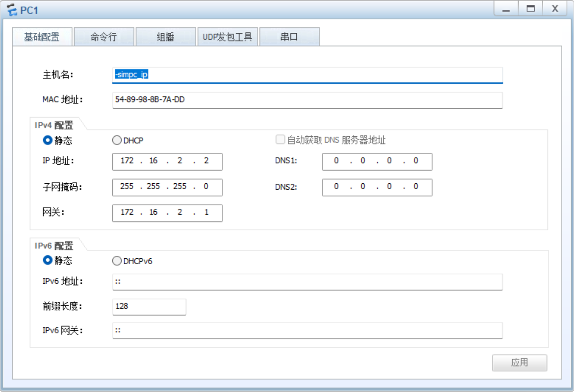Screen dimensions: 574x392
Task: Minimize the PC1 window
Action: pyautogui.click(x=506, y=9)
